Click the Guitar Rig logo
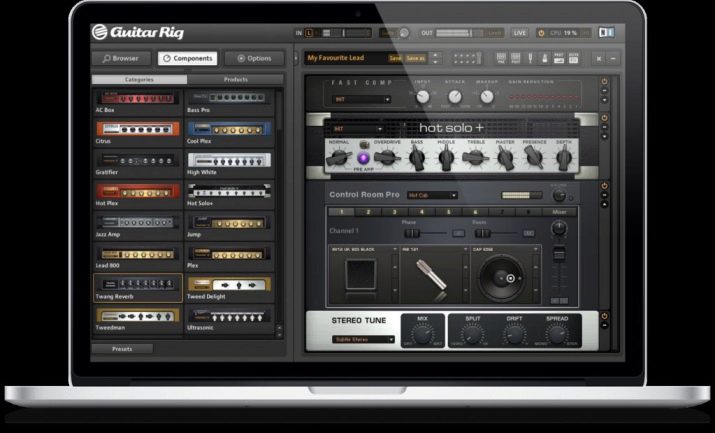Image resolution: width=715 pixels, height=433 pixels. (138, 32)
